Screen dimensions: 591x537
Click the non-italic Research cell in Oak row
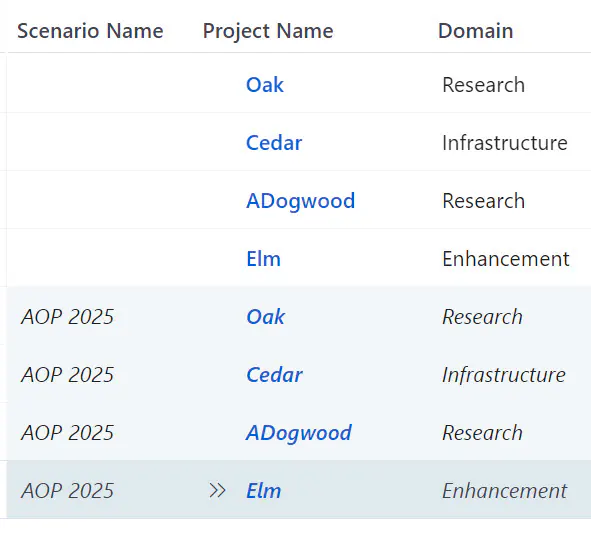[x=484, y=84]
